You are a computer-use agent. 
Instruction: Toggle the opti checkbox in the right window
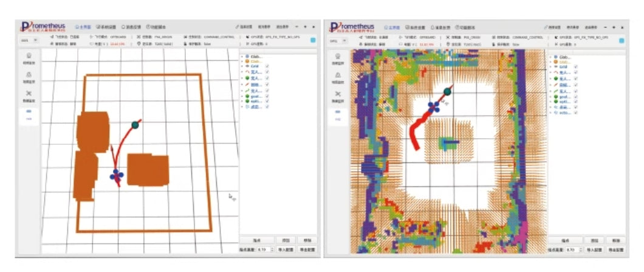[576, 101]
